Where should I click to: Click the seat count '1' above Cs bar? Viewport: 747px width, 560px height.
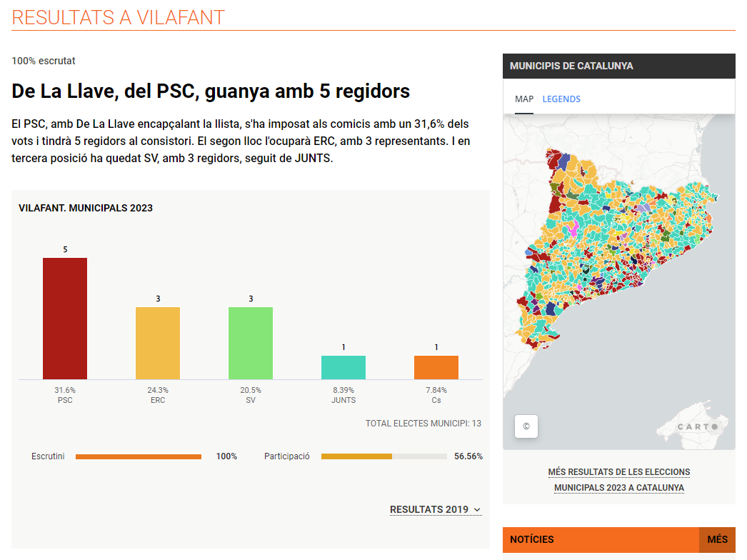click(x=436, y=347)
